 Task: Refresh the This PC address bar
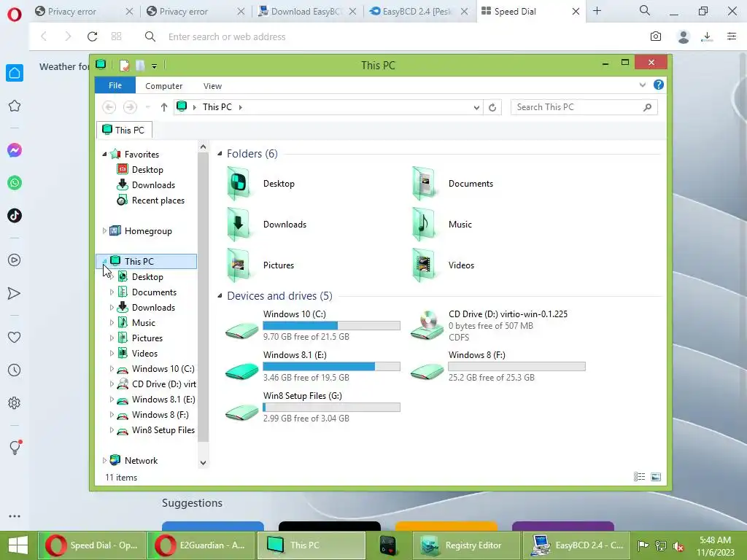(x=492, y=107)
